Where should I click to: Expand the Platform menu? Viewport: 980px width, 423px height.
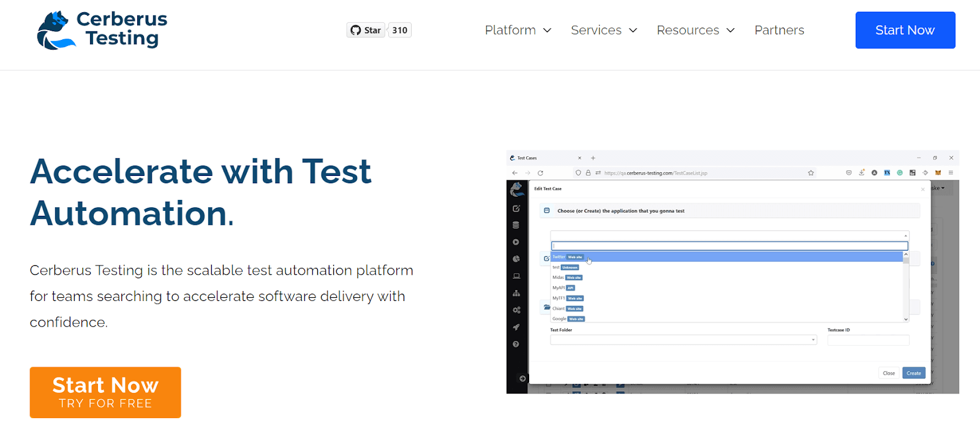[x=518, y=30]
